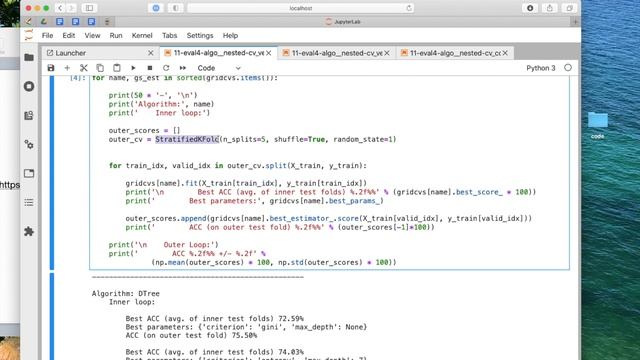The height and width of the screenshot is (360, 640).
Task: Open the File menu
Action: (47, 36)
